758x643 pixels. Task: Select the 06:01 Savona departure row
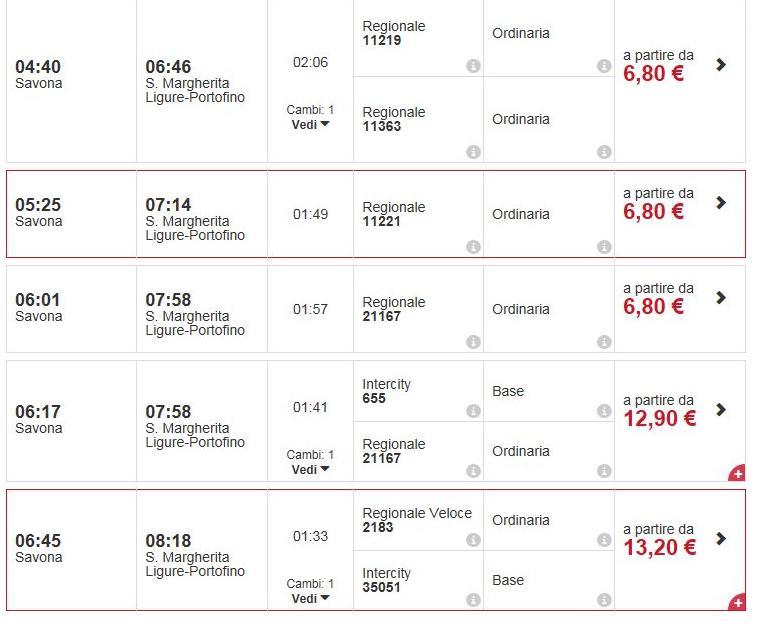point(70,307)
